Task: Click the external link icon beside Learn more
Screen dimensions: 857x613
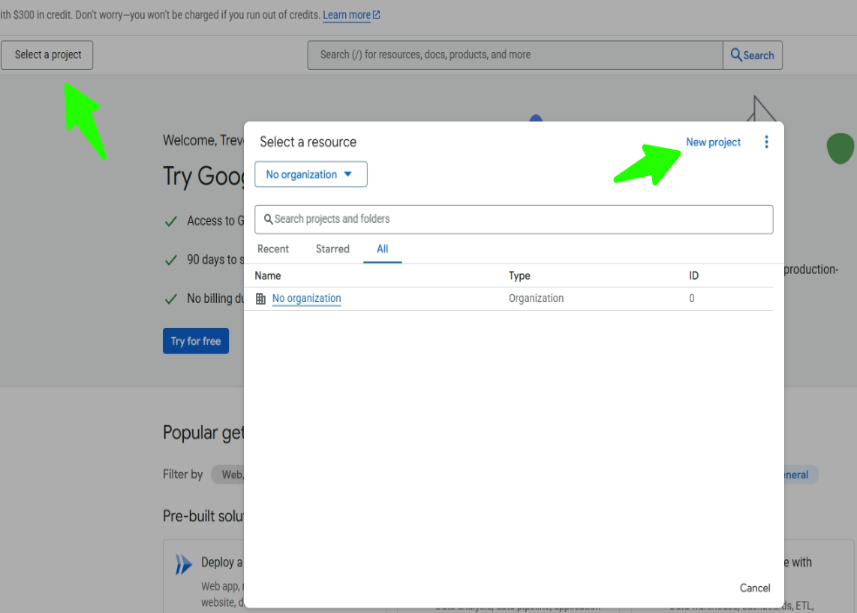Action: 376,16
